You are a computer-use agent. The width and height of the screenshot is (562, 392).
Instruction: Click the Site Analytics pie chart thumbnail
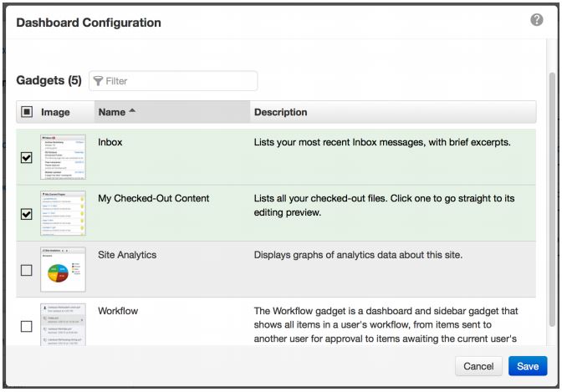coord(64,269)
